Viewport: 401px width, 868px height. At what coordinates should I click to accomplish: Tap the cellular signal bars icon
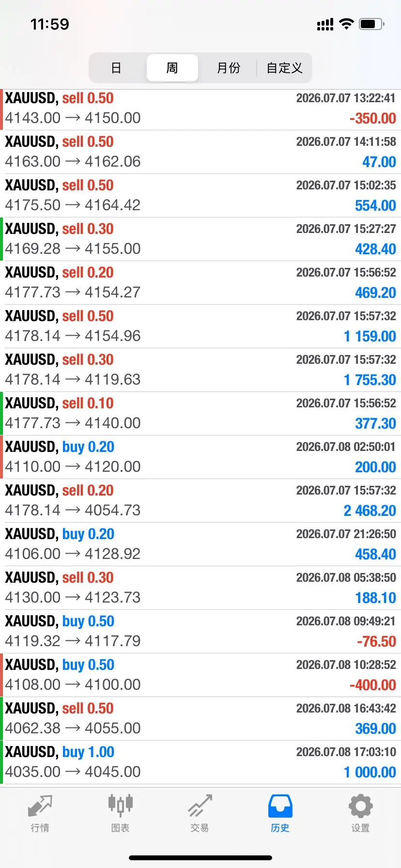click(x=325, y=24)
